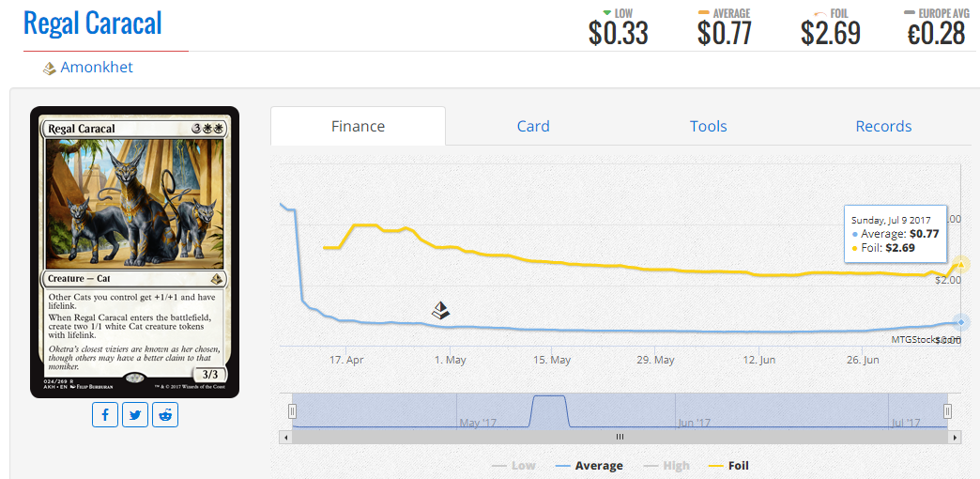Screen dimensions: 980x479
Task: Click the '29. May' axis label
Action: [656, 361]
